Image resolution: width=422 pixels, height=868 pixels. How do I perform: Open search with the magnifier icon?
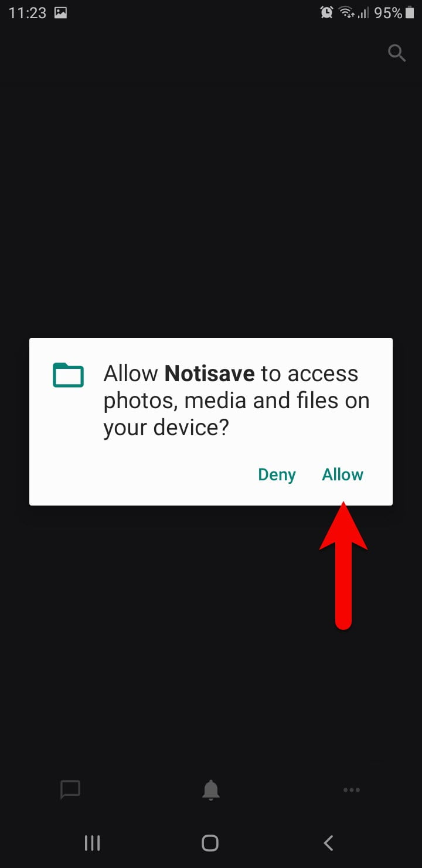click(x=397, y=53)
